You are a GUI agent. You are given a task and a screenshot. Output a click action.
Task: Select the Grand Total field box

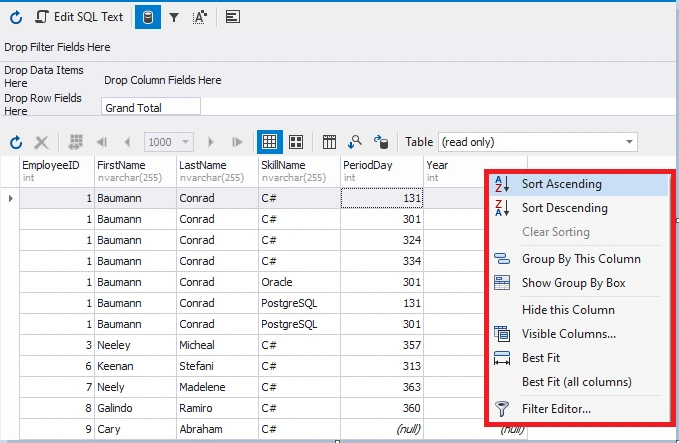[151, 107]
